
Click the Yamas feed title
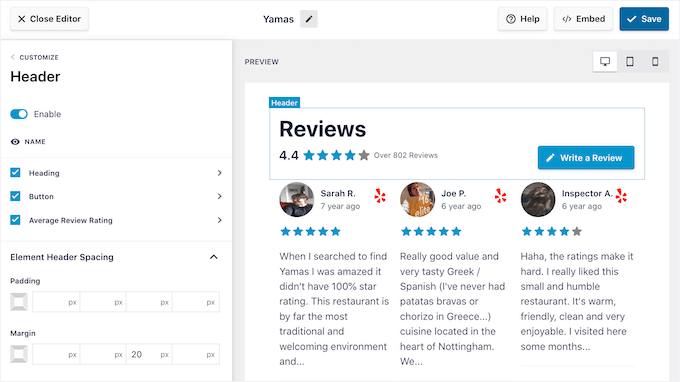pos(278,19)
